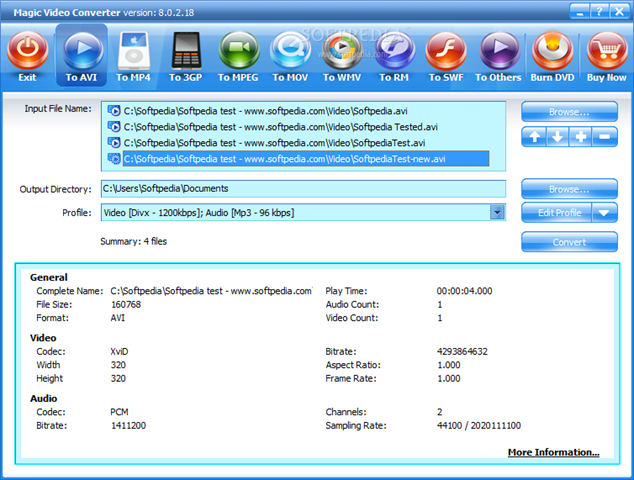The width and height of the screenshot is (634, 480).
Task: Choose the To MP4 iPod icon
Action: (133, 51)
